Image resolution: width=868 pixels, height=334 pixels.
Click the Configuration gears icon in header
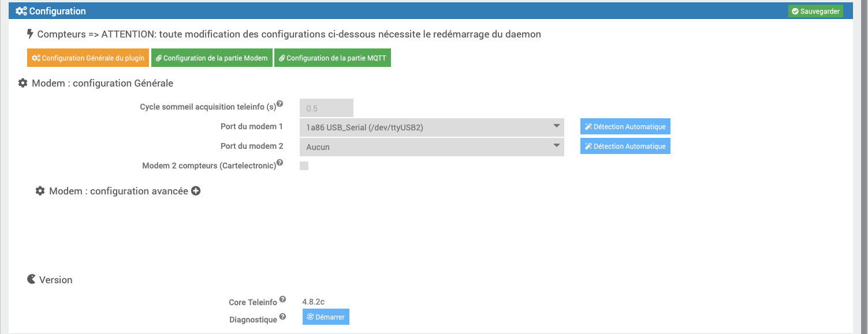(x=21, y=11)
